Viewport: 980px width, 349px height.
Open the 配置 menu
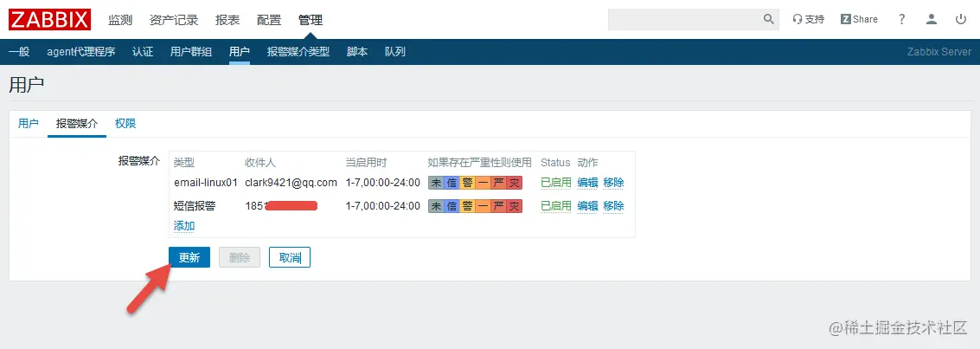[x=269, y=20]
